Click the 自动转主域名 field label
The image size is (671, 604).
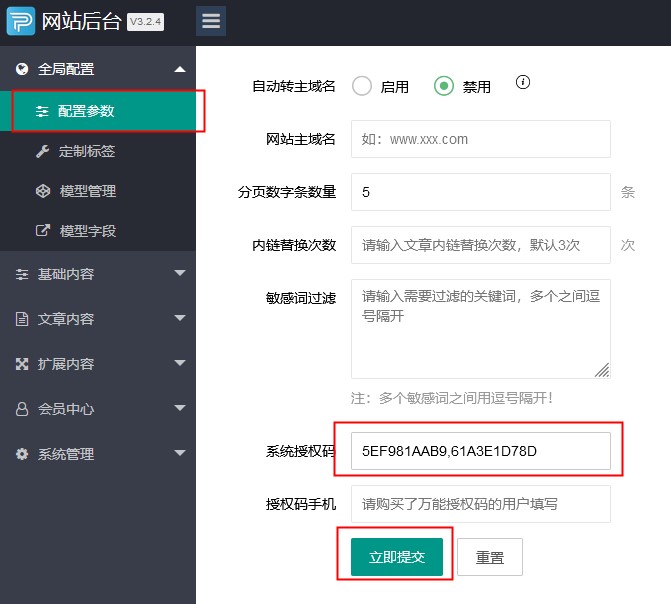[294, 86]
